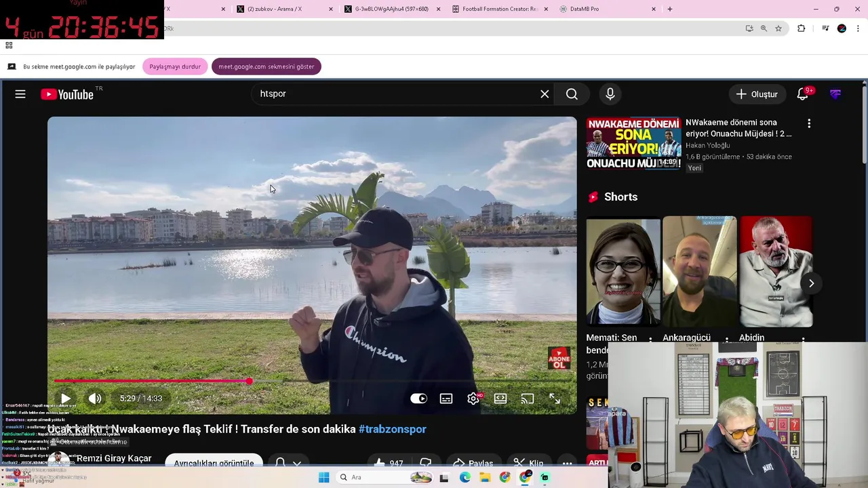Open the Chrome media control icon
Viewport: 868px width, 488px height.
tap(825, 28)
